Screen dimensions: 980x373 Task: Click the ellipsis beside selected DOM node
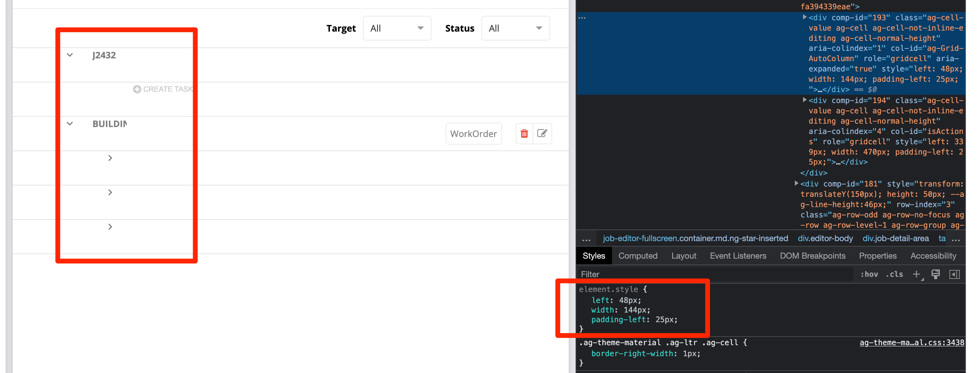(582, 18)
